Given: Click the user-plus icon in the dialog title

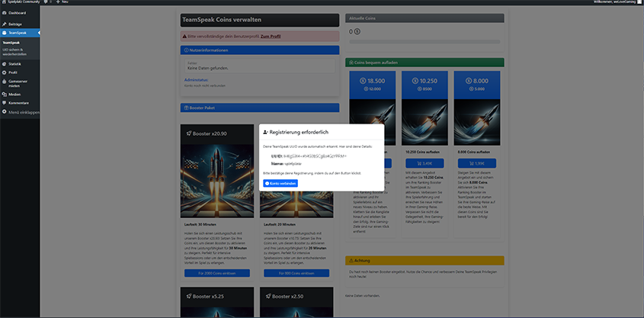Looking at the screenshot, I should (266, 132).
